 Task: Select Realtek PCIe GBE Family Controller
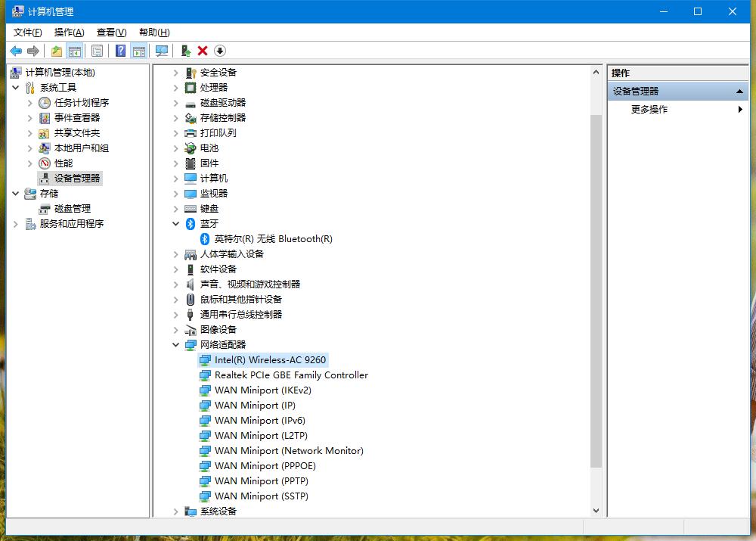(x=291, y=375)
